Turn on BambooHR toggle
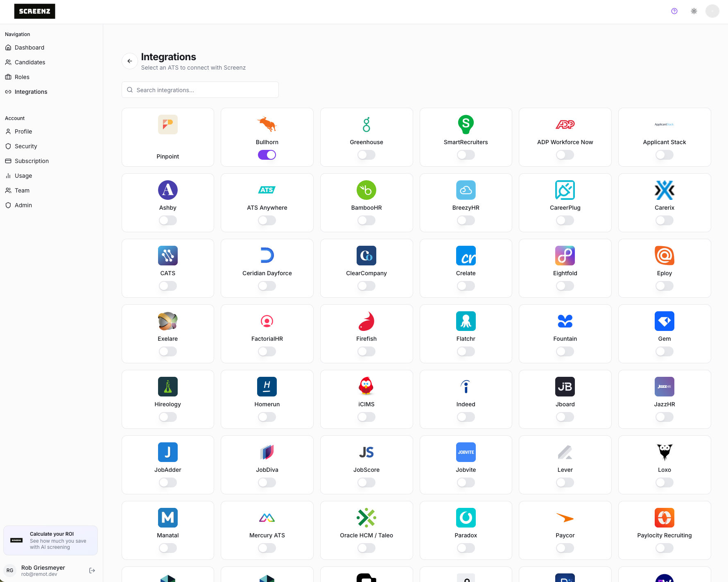Image resolution: width=728 pixels, height=582 pixels. coord(366,220)
